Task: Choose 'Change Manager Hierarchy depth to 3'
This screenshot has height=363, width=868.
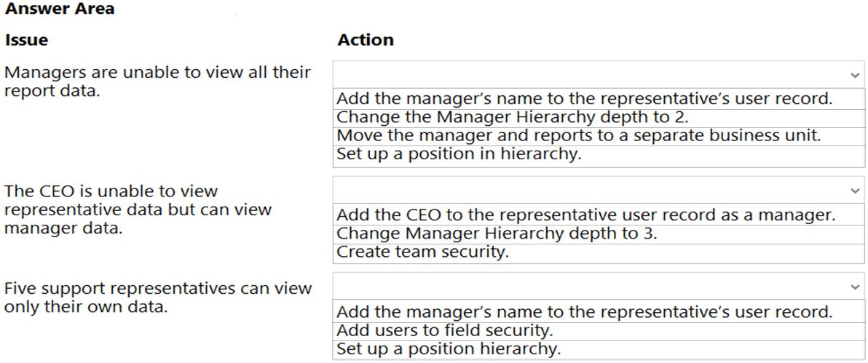Action: [x=502, y=234]
